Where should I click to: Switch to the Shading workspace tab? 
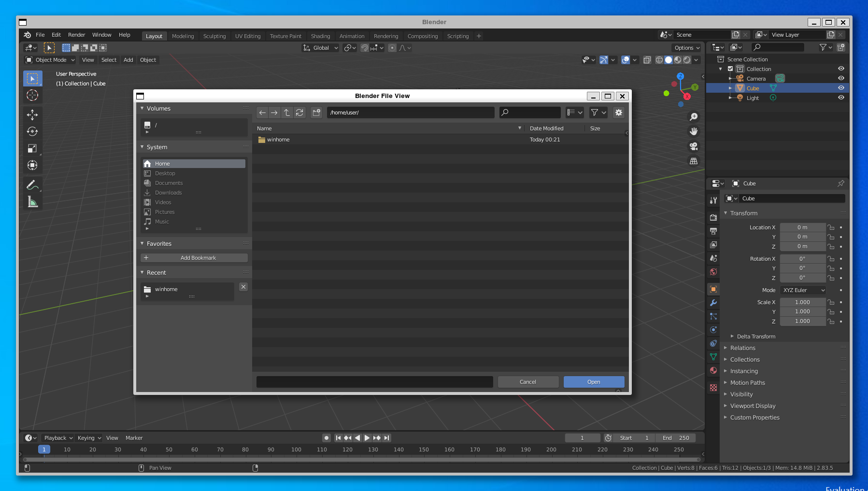[320, 36]
